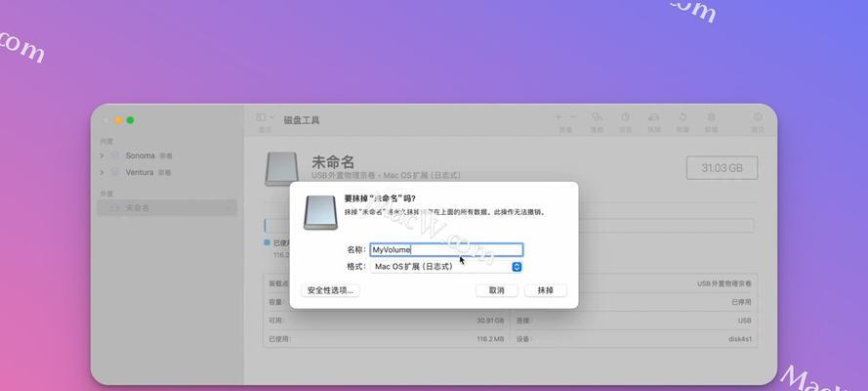868x391 pixels.
Task: Click the drive icon in erase dialog
Action: point(320,213)
